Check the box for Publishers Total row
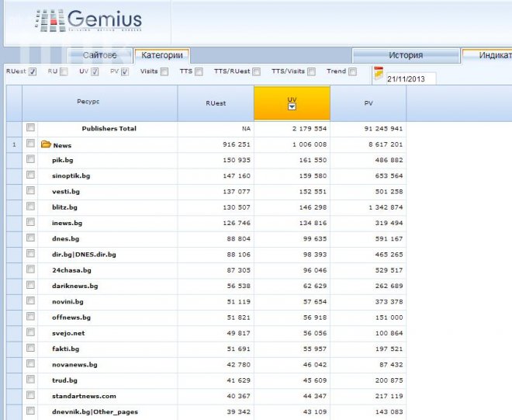Viewport: 512px width, 420px height. [30, 128]
